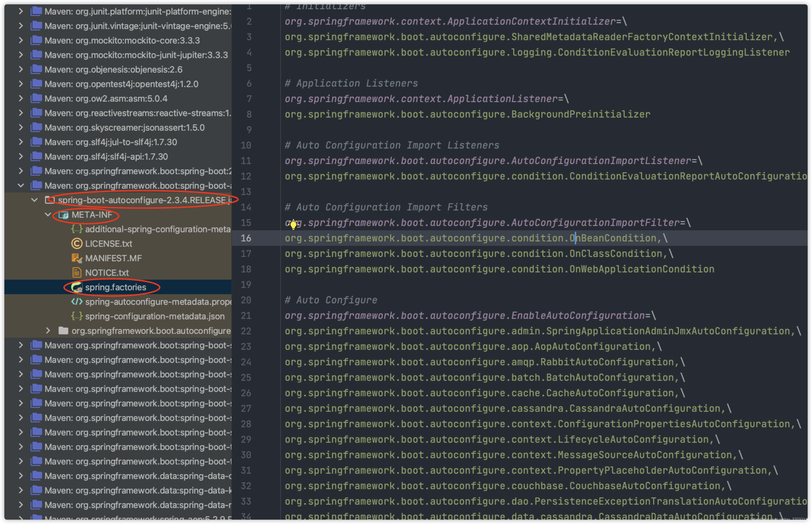Expand the org.skyscreamer:jsonassert:1.5.0 library
Image resolution: width=812 pixels, height=524 pixels.
21,127
